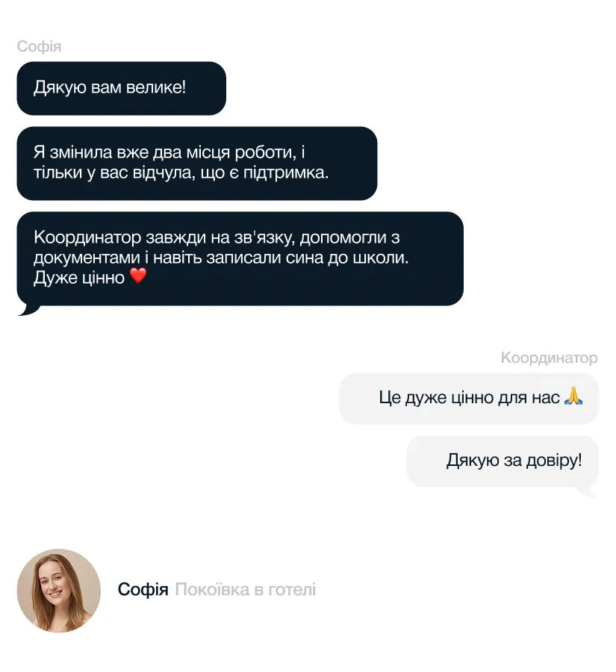The height and width of the screenshot is (672, 616).
Task: Click the 'Дякую за довіру!' reply bubble
Action: 503,461
